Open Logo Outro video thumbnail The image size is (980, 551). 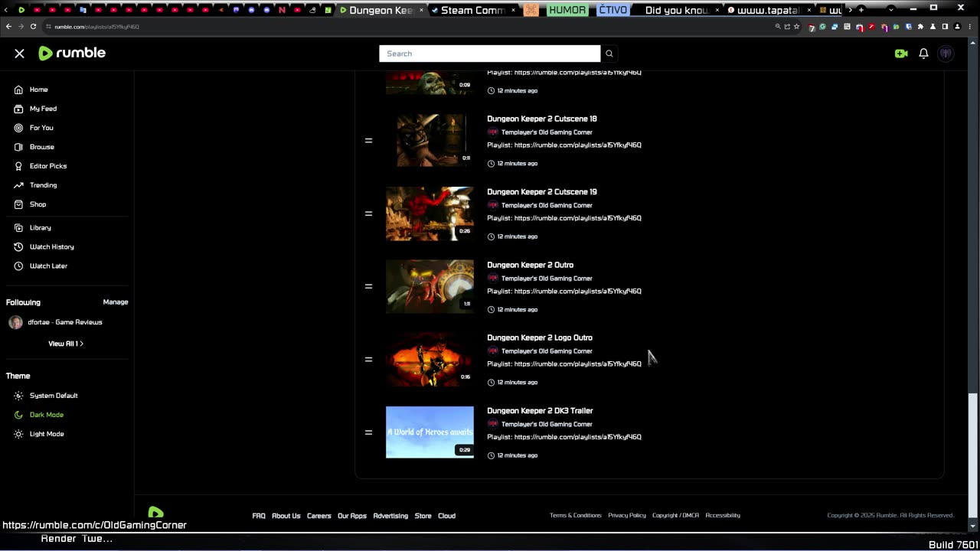pyautogui.click(x=430, y=360)
